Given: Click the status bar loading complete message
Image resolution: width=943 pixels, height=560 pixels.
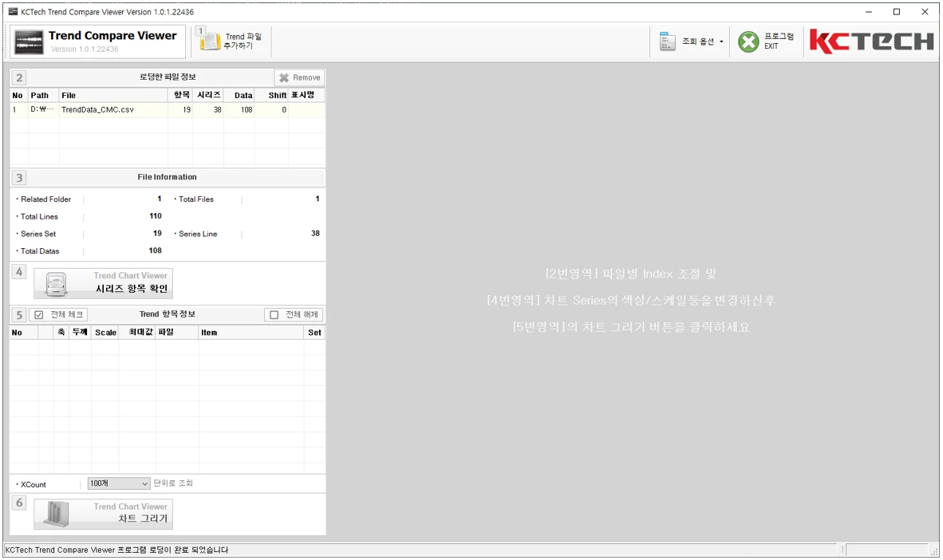Looking at the screenshot, I should click(x=116, y=550).
